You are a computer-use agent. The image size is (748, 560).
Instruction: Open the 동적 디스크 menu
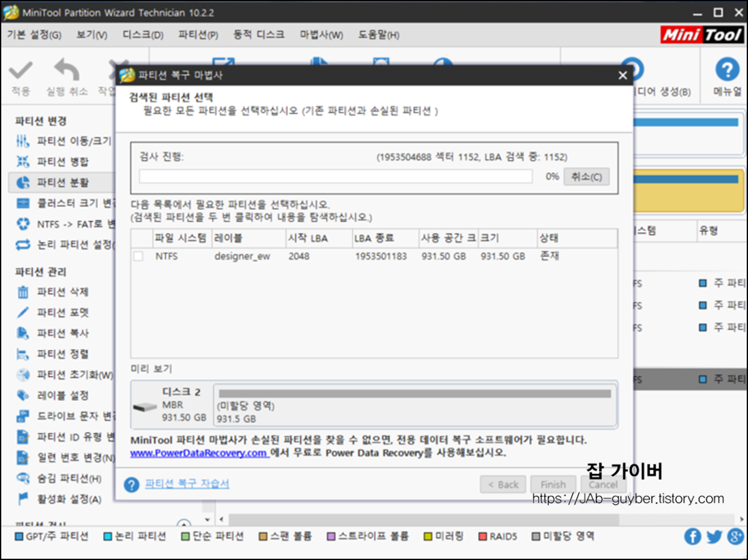point(259,34)
